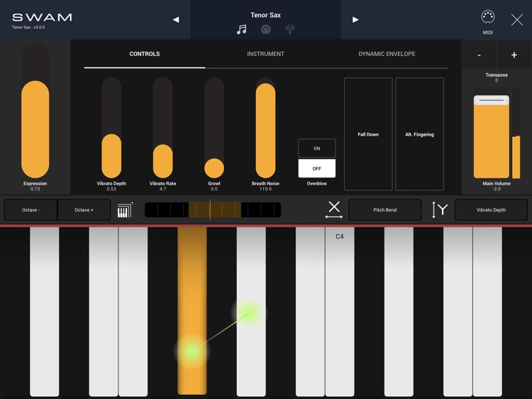Screen dimensions: 532x399
Task: Trigger the Alt. Fingering pad
Action: click(420, 134)
